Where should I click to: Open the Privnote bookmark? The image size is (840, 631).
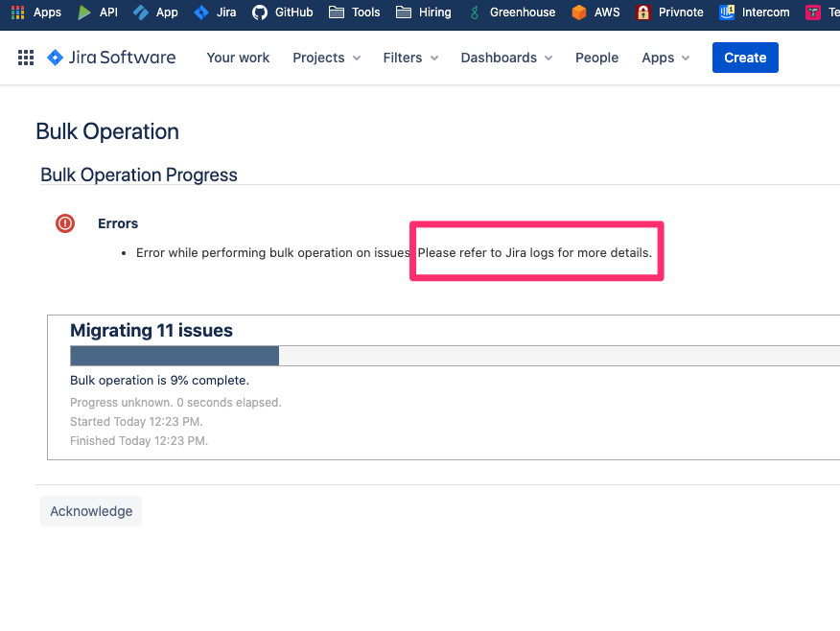tap(669, 12)
